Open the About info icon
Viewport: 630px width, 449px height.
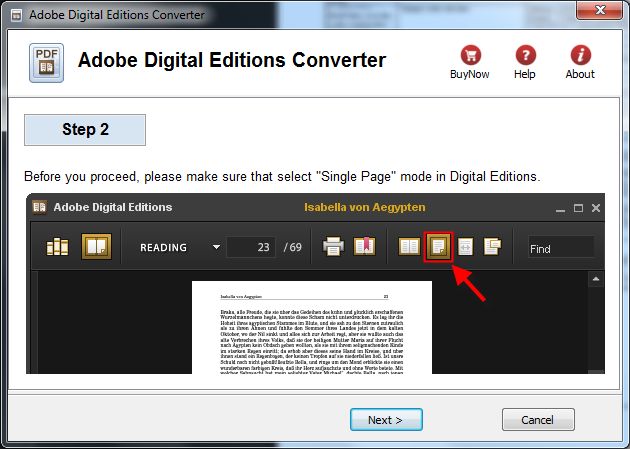click(581, 55)
